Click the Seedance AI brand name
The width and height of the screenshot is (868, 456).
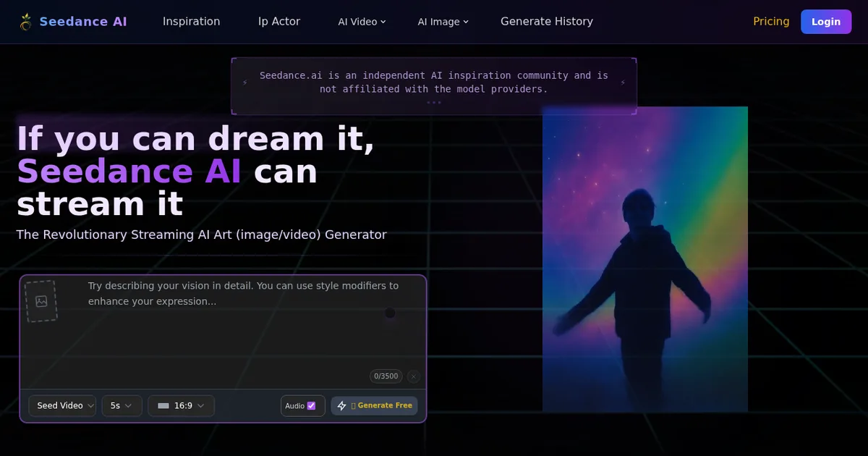[83, 22]
